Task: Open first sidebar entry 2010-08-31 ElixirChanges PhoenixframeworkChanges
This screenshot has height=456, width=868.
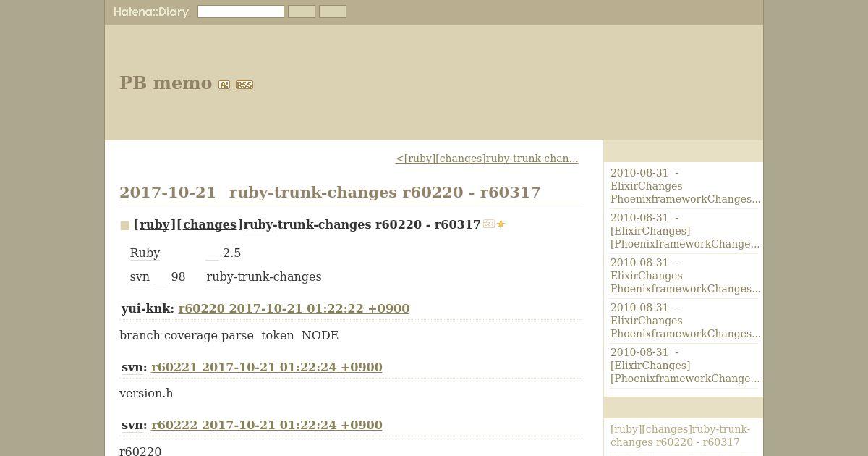Action: (684, 186)
